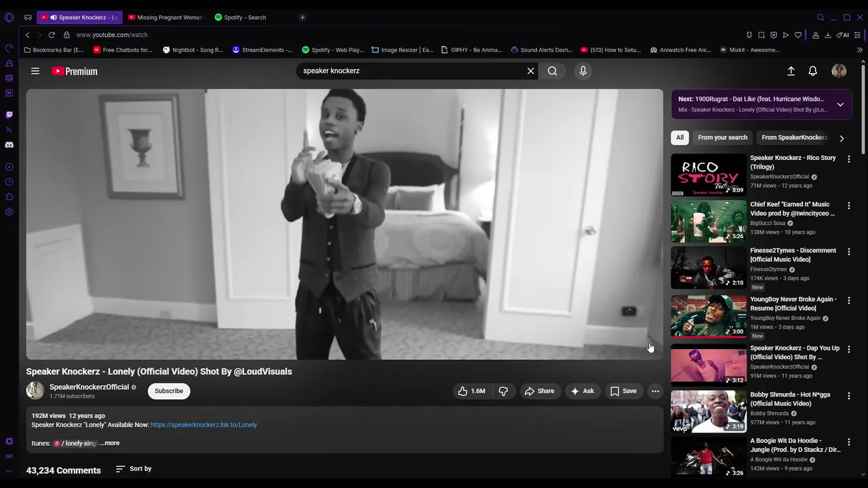The width and height of the screenshot is (868, 488).
Task: Clear the YouTube search box text
Action: pyautogui.click(x=530, y=70)
